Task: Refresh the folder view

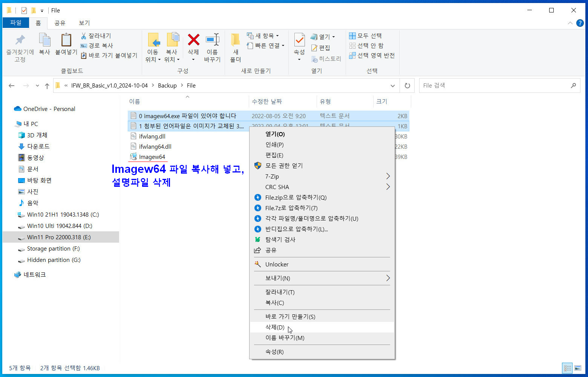Action: click(407, 86)
